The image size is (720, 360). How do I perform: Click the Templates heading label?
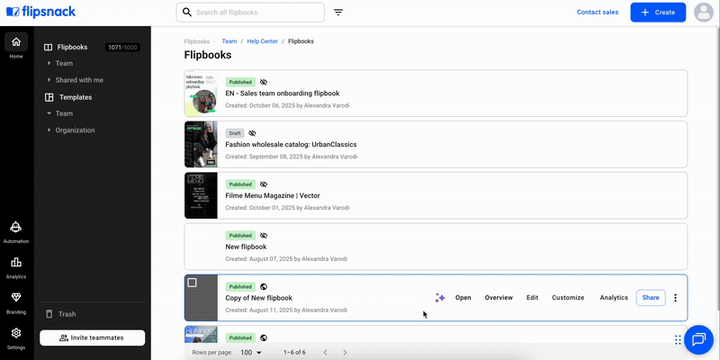[x=75, y=97]
